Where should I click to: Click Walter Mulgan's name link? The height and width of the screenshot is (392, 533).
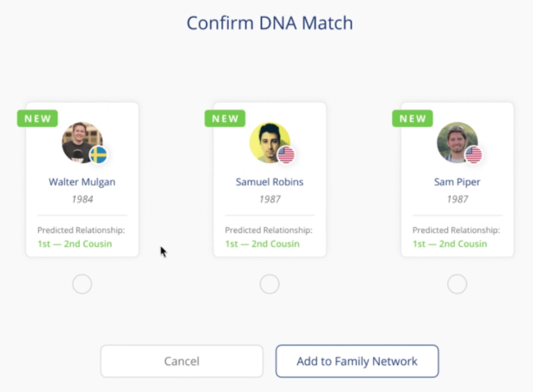pos(82,182)
